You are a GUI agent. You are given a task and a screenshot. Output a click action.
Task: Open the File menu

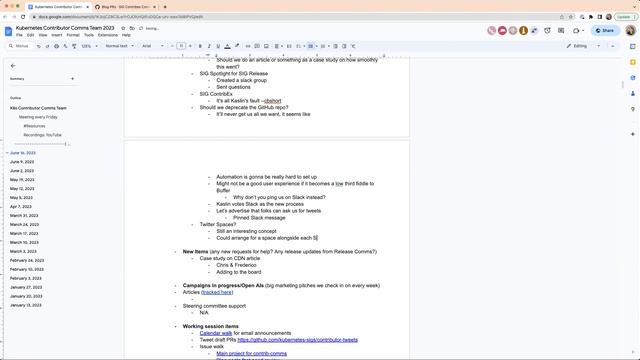19,35
